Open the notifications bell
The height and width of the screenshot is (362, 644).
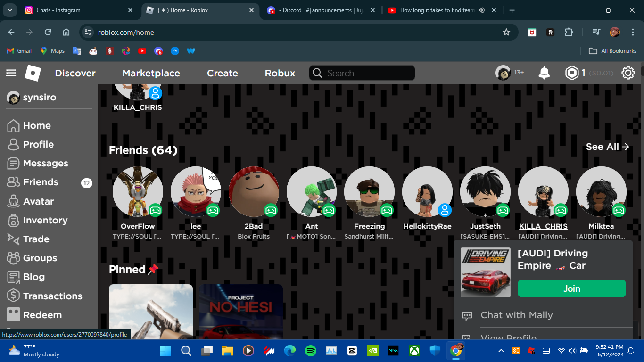click(544, 73)
